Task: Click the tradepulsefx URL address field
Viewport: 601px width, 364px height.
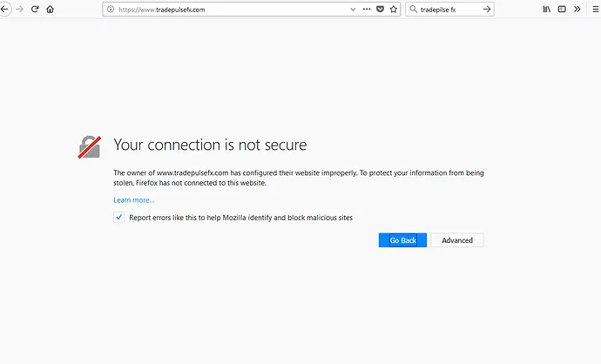Action: pos(226,9)
